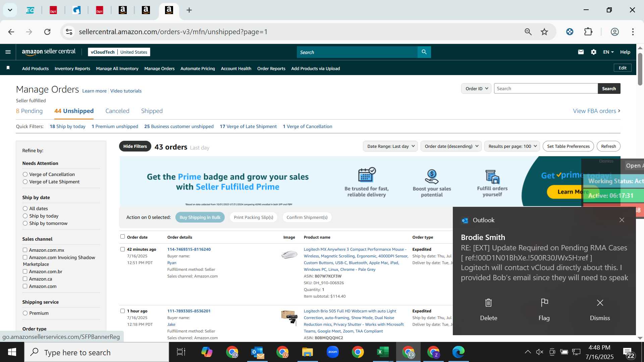
Task: Tick the select-all orders header checkbox
Action: (x=122, y=237)
